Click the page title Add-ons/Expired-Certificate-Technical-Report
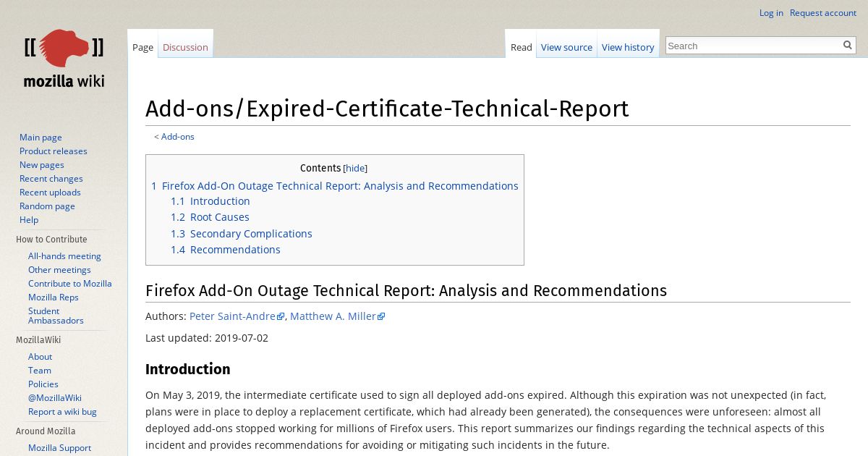Viewport: 868px width, 456px height. coord(387,109)
